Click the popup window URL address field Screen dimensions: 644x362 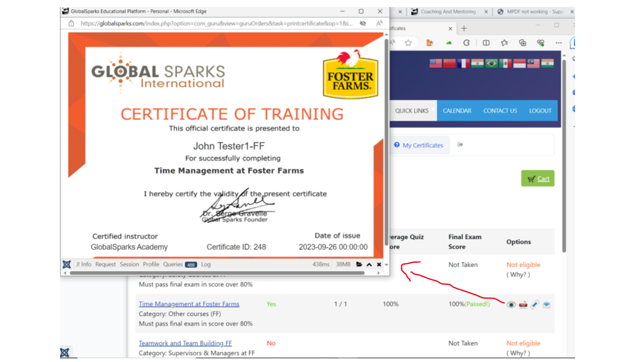point(216,23)
